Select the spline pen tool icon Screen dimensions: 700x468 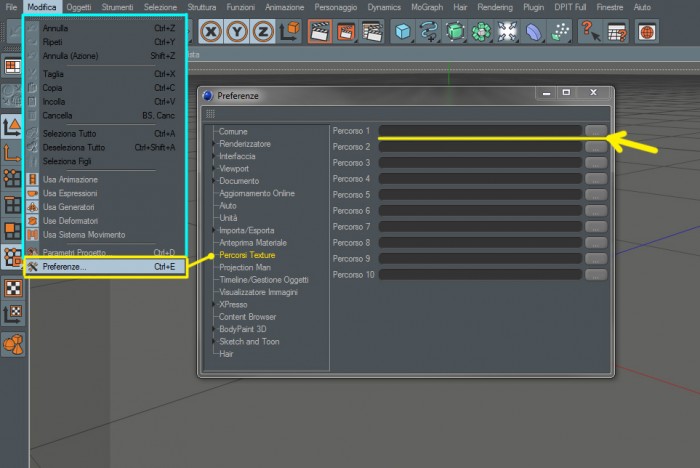429,32
